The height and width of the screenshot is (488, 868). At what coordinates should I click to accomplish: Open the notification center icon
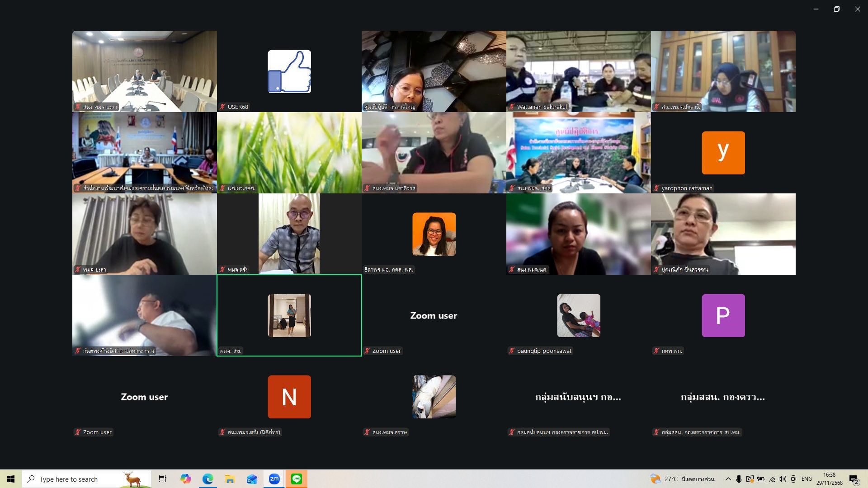point(854,479)
